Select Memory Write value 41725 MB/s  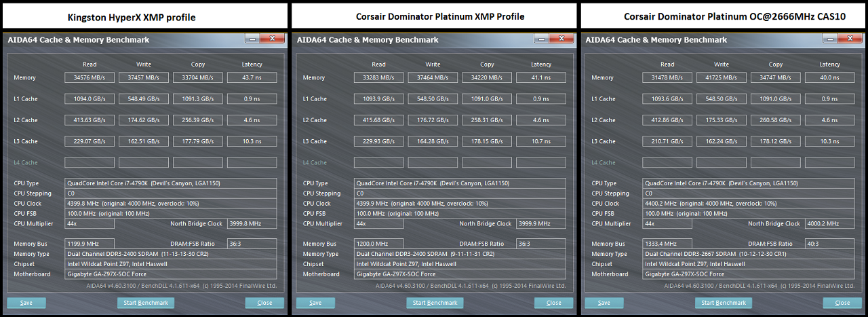[x=722, y=77]
